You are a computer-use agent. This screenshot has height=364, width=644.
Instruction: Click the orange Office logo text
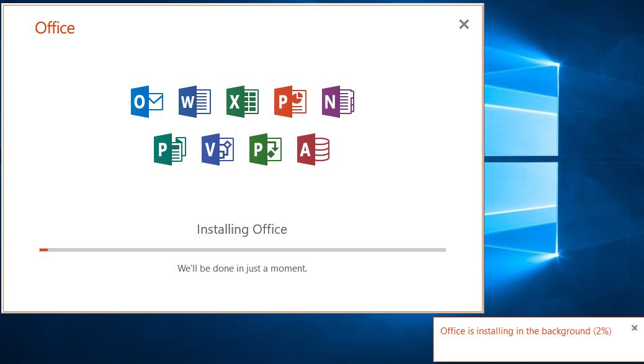click(x=55, y=28)
